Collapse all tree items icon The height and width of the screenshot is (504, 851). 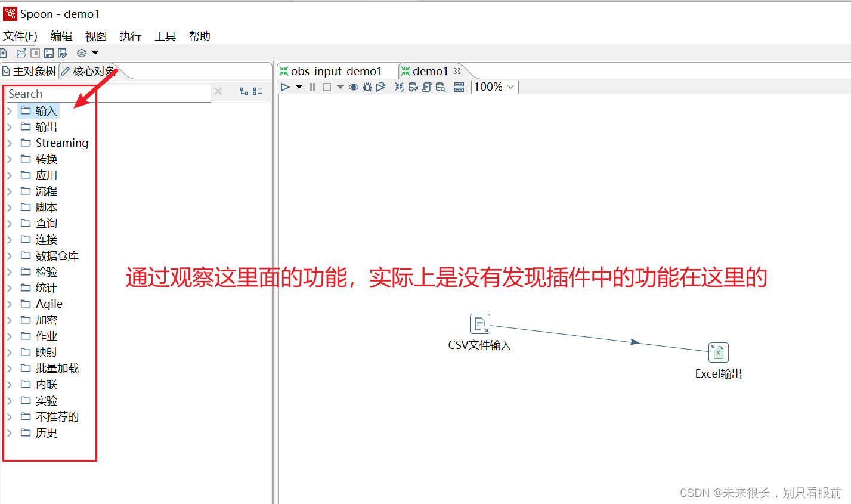[x=258, y=91]
